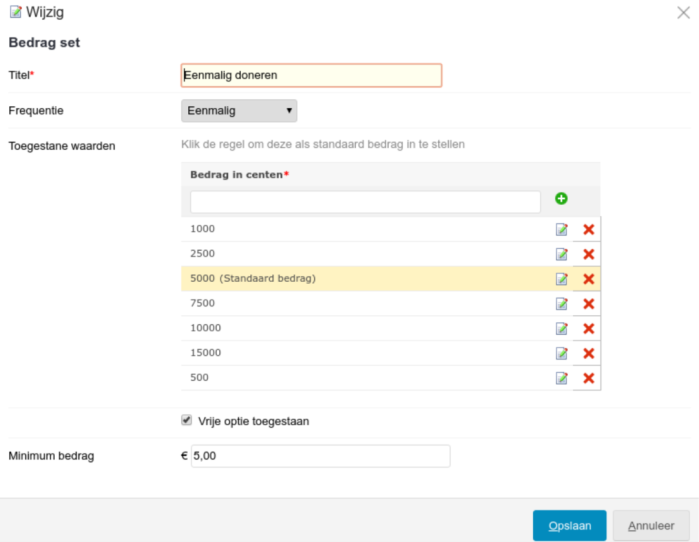The height and width of the screenshot is (542, 699).
Task: Uncheck Vrije optie toegestaan checkbox
Action: click(x=186, y=420)
